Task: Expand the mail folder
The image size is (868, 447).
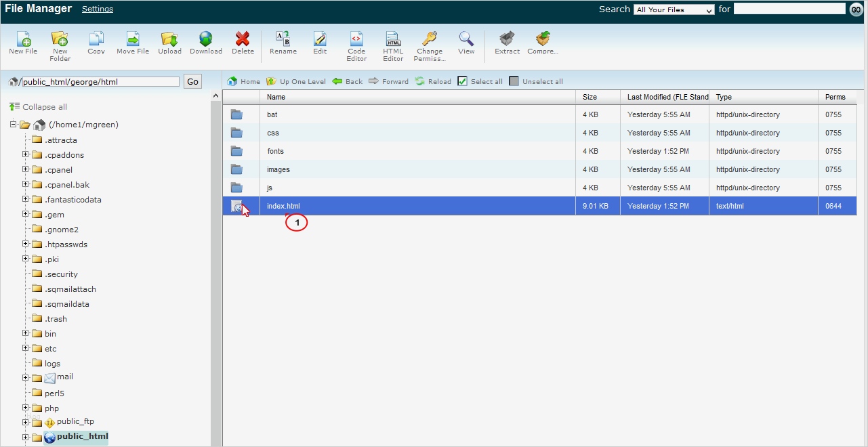Action: tap(26, 378)
